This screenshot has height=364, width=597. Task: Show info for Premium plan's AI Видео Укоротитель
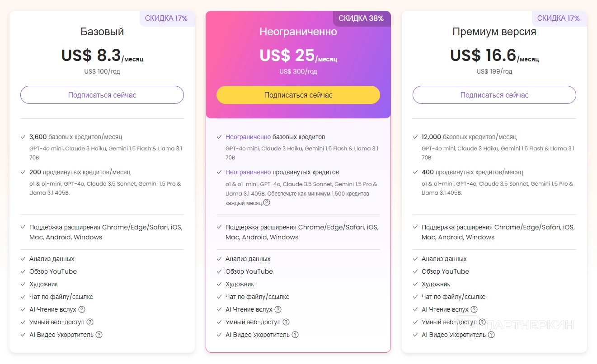click(491, 335)
